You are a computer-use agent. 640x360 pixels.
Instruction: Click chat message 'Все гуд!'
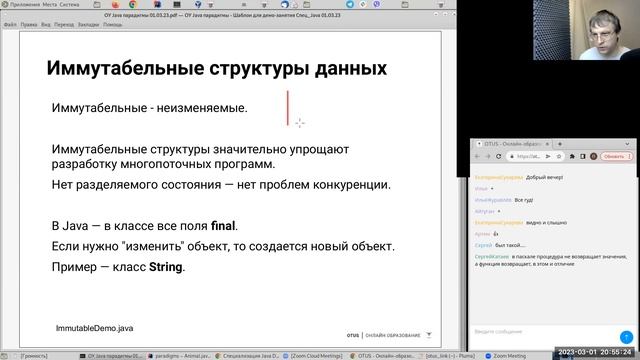point(524,200)
